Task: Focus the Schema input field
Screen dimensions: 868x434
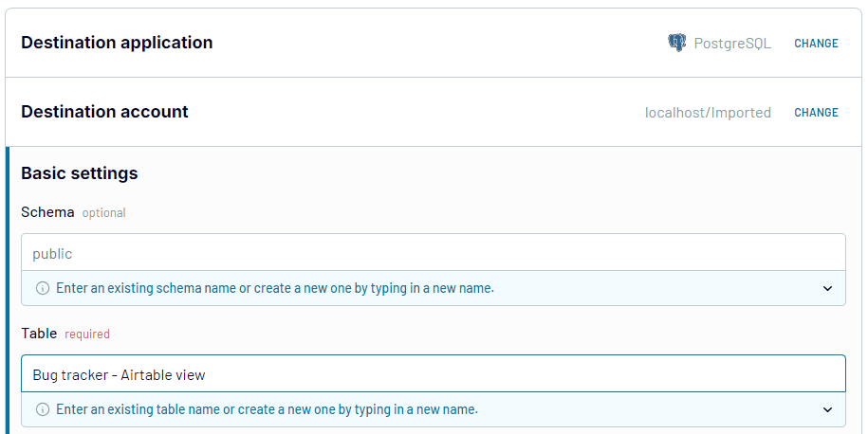Action: (434, 253)
